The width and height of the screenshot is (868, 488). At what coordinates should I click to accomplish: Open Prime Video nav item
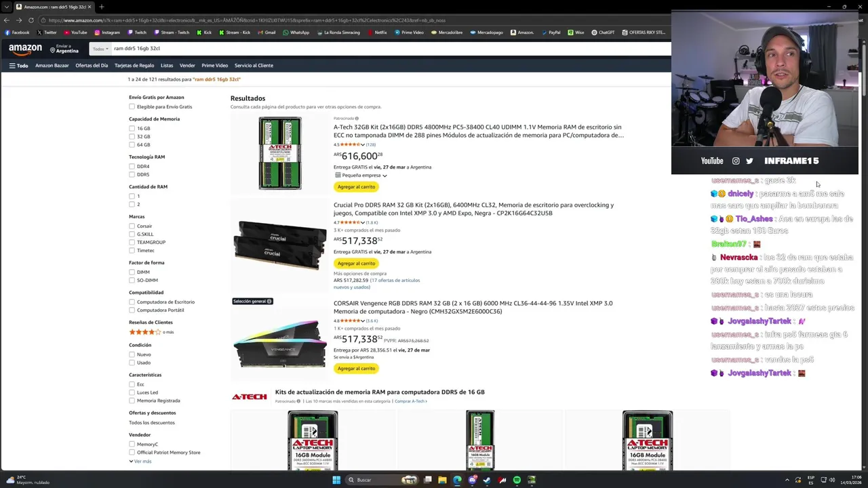[214, 66]
